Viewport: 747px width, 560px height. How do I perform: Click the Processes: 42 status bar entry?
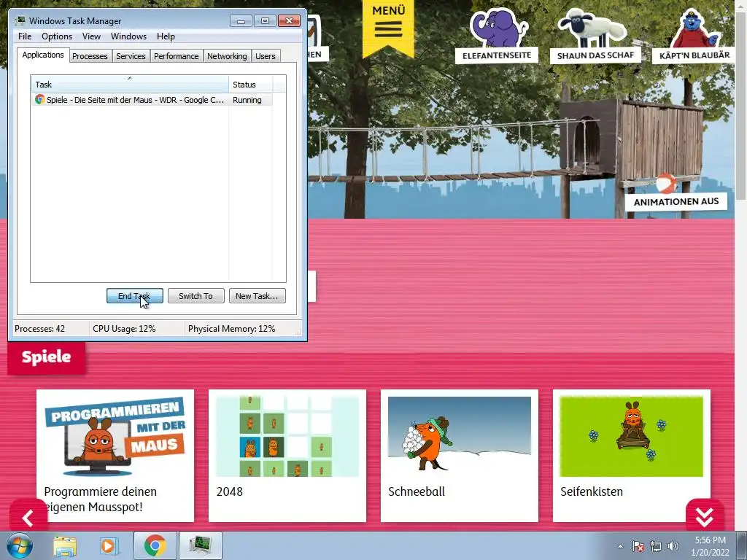(39, 329)
